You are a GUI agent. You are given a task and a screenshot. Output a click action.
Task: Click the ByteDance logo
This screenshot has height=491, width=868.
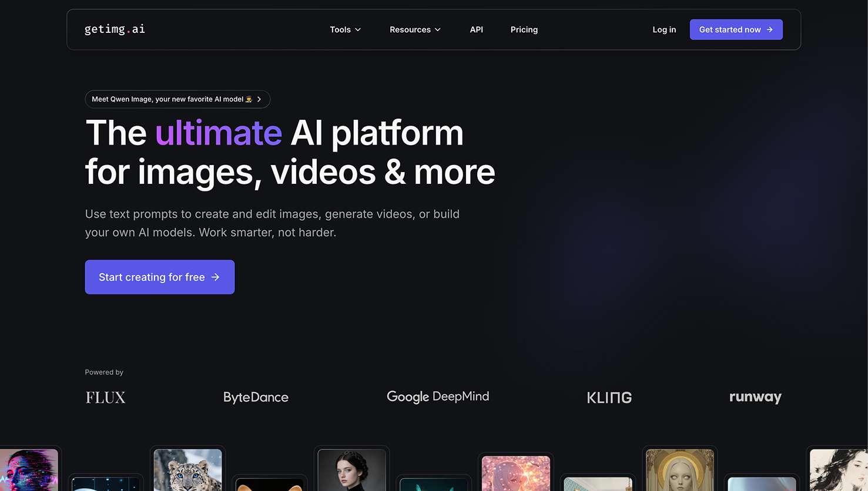(x=256, y=398)
